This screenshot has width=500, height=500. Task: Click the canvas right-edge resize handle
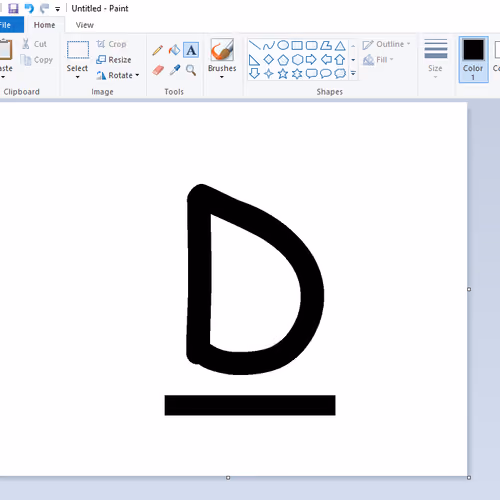coord(469,289)
